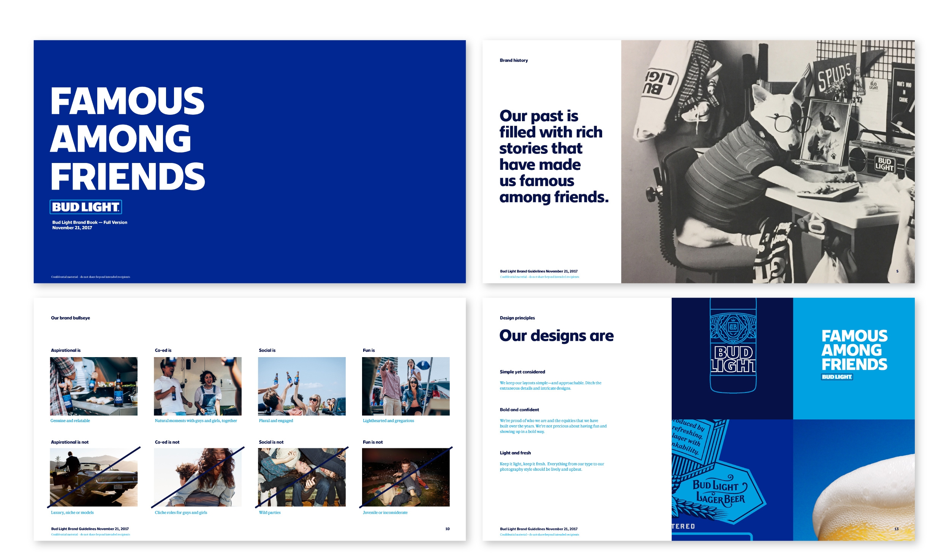Click the 'Bold and confident' subheading
Screen dimensions: 949x560
pos(519,410)
